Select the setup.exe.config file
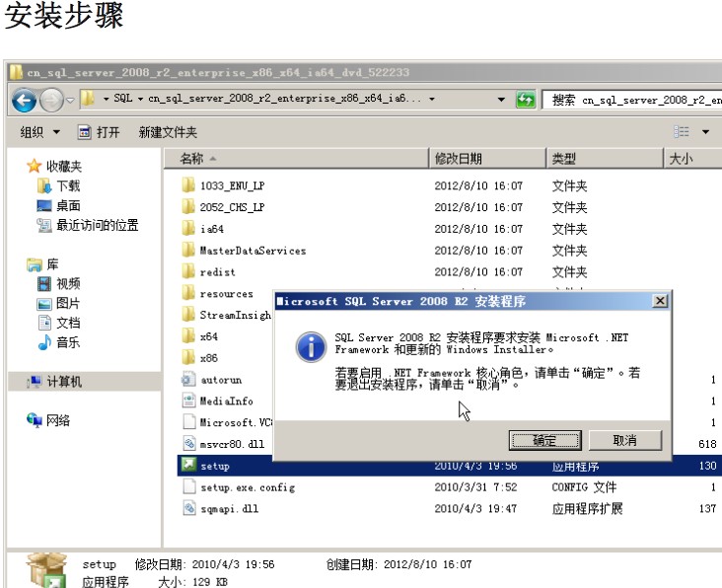722x588 pixels. click(x=247, y=487)
